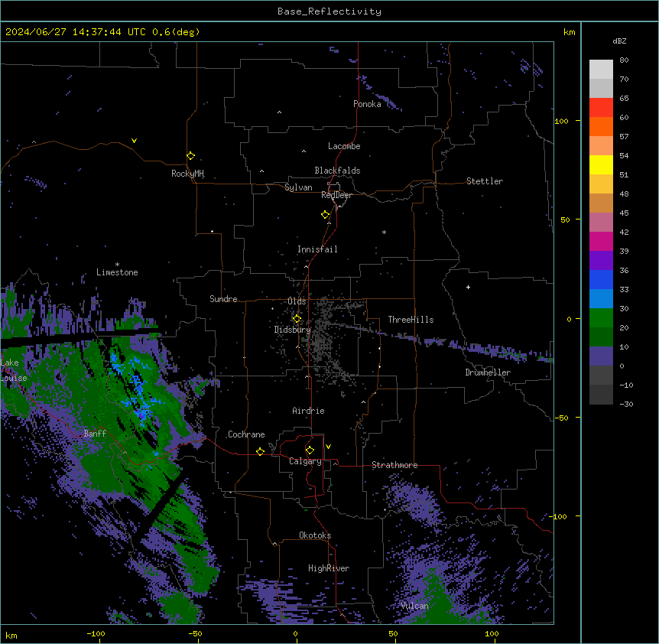Click the km unit label at top right
659x644 pixels.
[x=569, y=32]
